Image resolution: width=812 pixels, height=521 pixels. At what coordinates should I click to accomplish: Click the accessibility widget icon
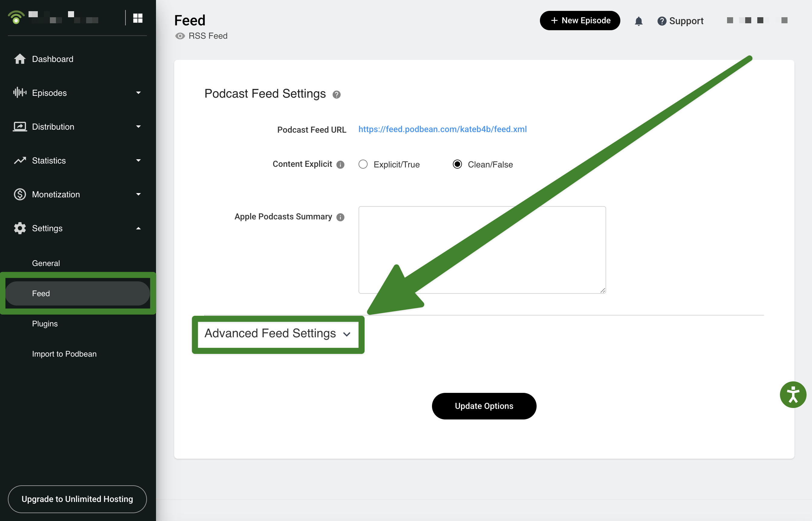793,394
